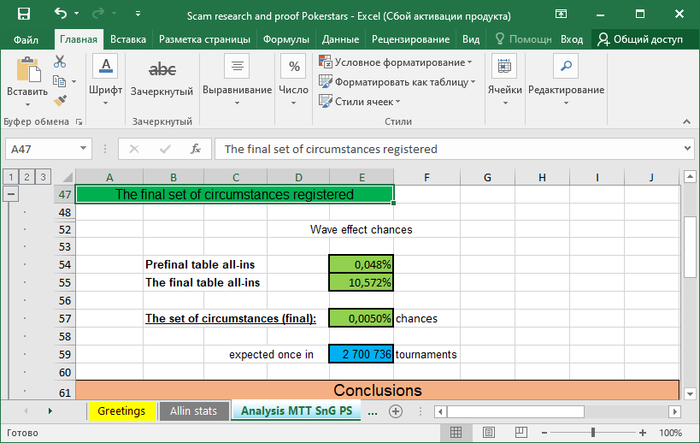Click the Redo arrow icon
The height and width of the screenshot is (443, 700).
pyautogui.click(x=98, y=14)
